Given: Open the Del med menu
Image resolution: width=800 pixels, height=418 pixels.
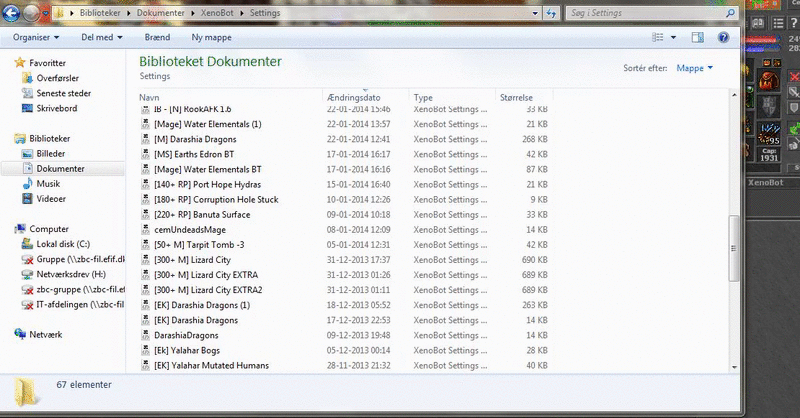Looking at the screenshot, I should coord(102,37).
